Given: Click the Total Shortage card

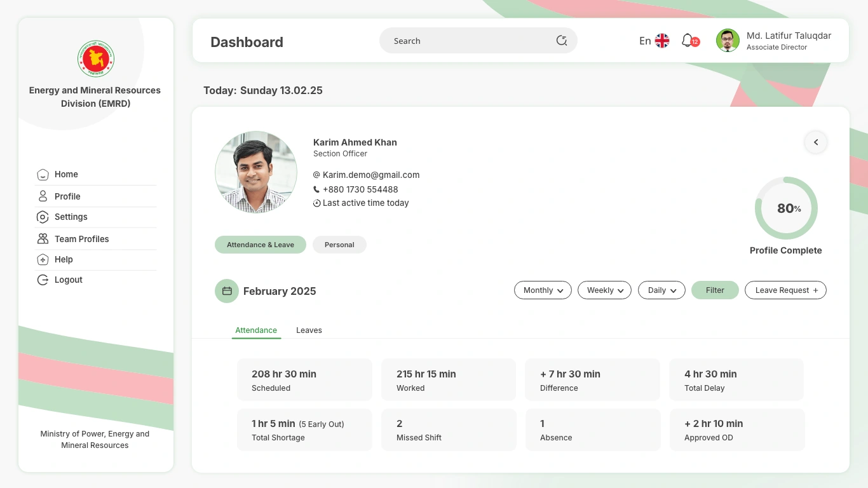Looking at the screenshot, I should [304, 430].
